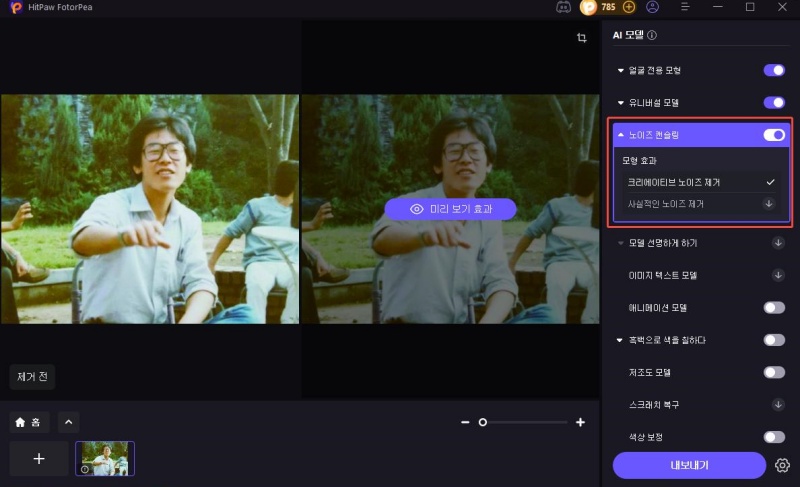This screenshot has height=487, width=800.
Task: Select the loaded photo thumbnail
Action: pyautogui.click(x=105, y=458)
